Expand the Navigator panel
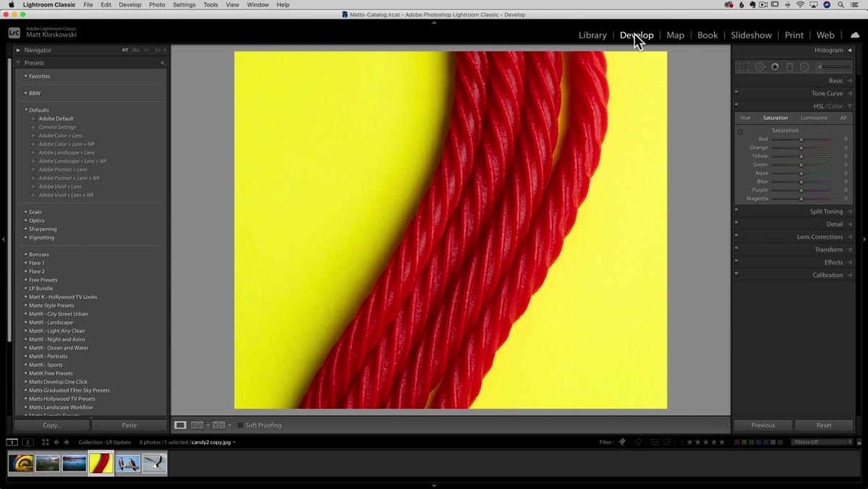Screen dimensions: 868x489 [x=18, y=50]
